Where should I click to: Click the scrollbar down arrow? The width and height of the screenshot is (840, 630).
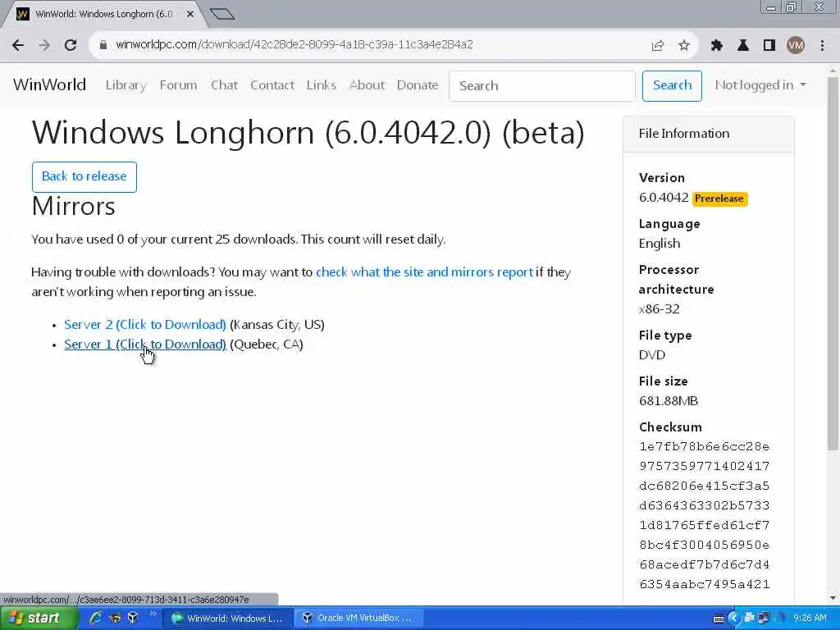833,598
